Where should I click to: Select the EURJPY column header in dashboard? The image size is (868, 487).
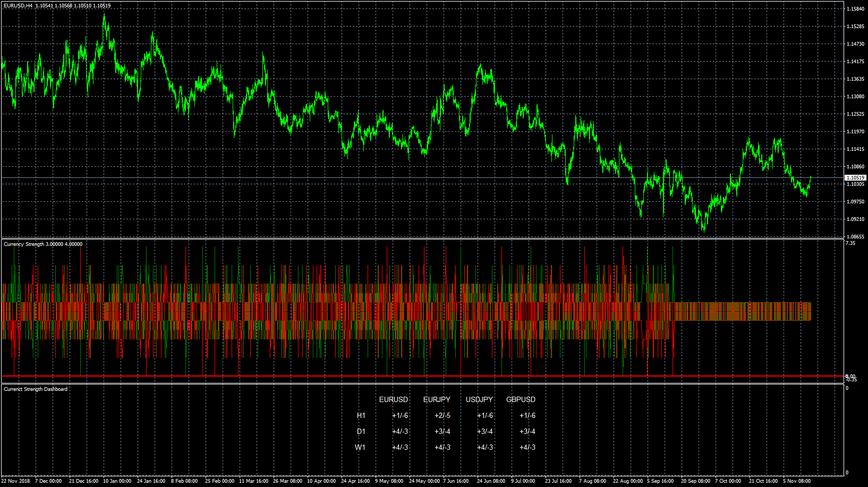[437, 399]
